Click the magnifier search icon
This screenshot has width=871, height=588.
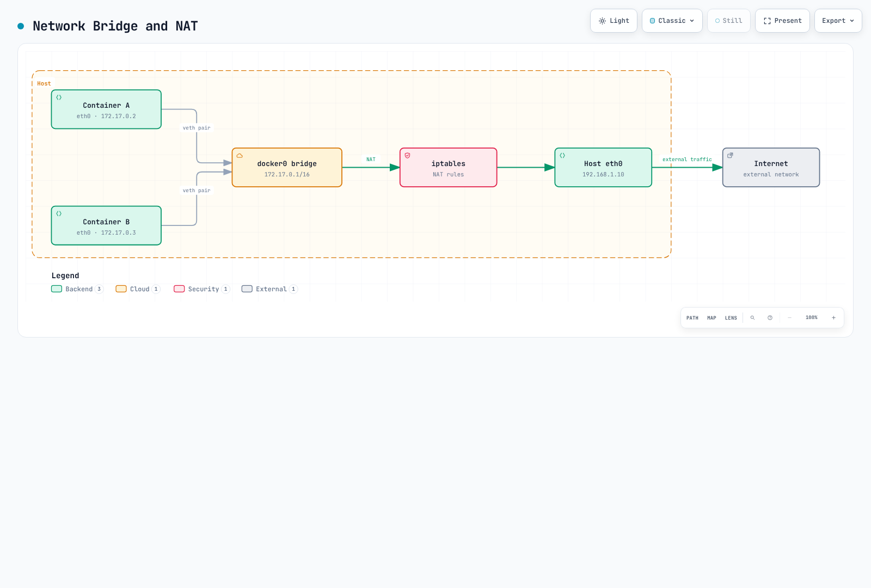pyautogui.click(x=753, y=318)
